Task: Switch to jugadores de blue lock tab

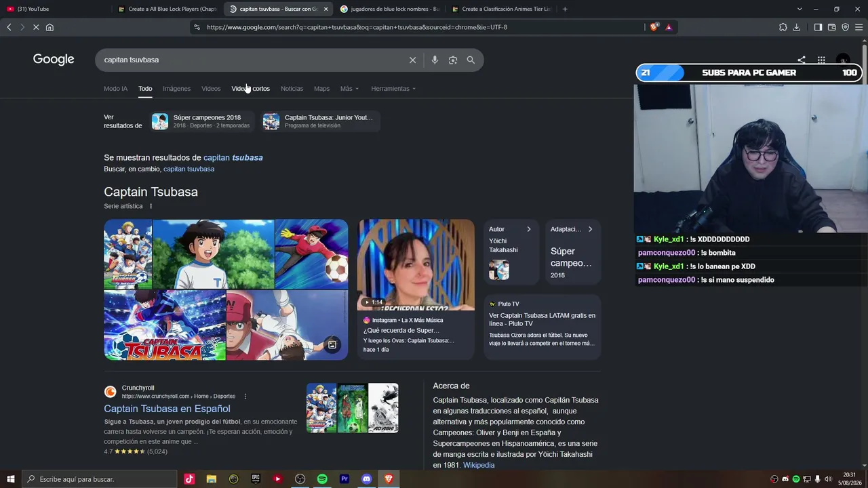Action: tap(389, 9)
